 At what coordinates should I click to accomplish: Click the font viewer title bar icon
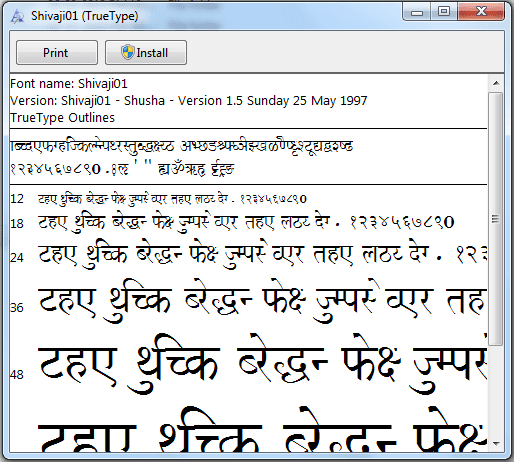17,16
